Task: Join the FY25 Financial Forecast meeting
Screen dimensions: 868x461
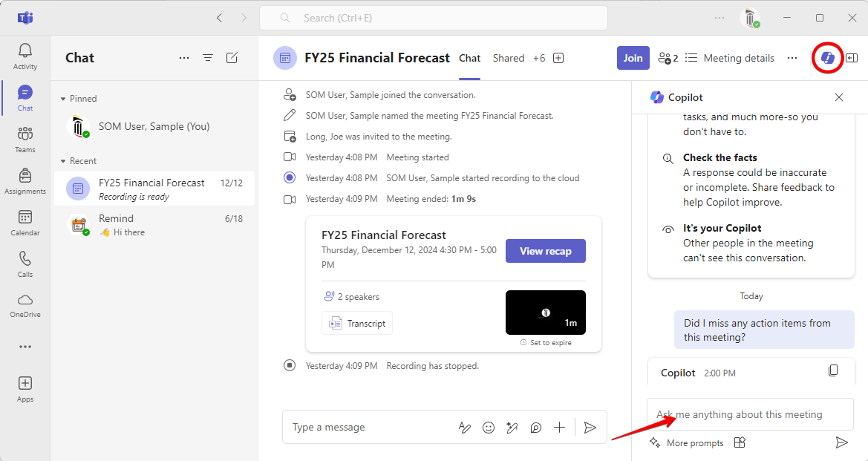Action: (x=633, y=58)
